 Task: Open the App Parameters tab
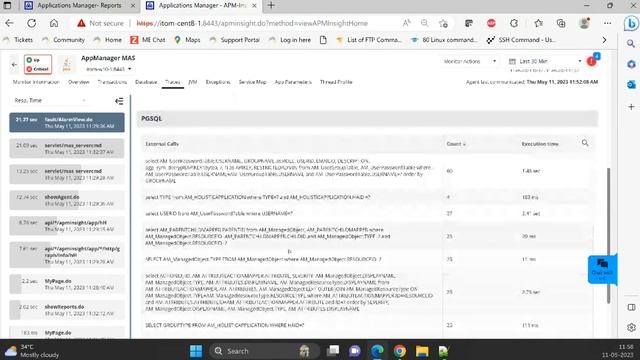(x=293, y=82)
